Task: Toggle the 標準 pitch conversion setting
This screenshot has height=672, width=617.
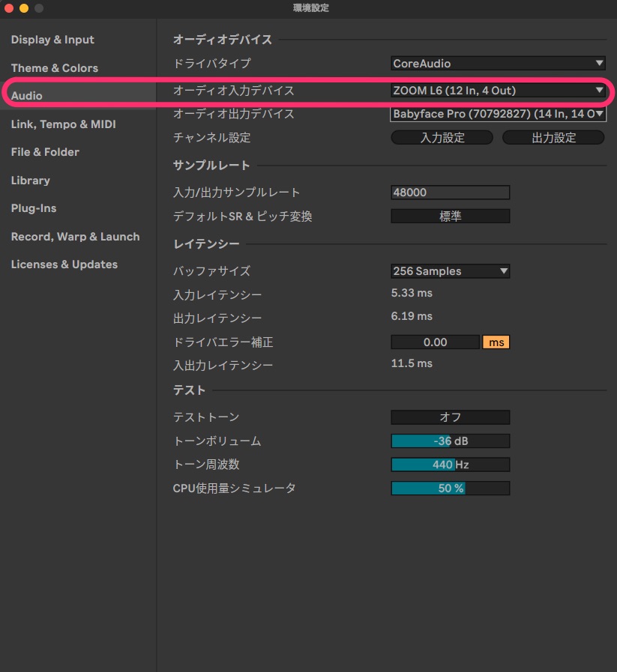Action: pyautogui.click(x=450, y=217)
